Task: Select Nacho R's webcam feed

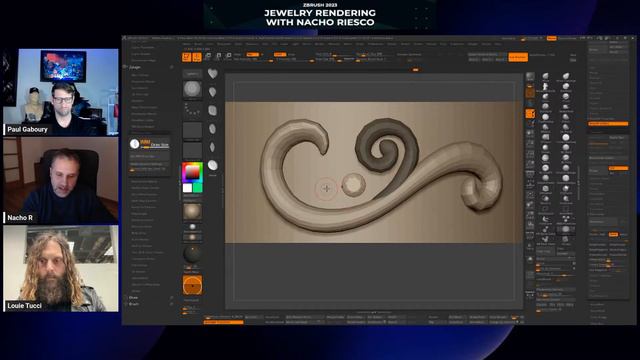Action: (61, 180)
